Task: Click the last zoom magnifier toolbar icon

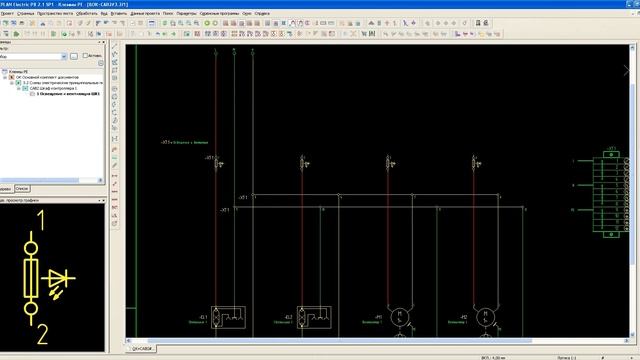Action: point(197,23)
